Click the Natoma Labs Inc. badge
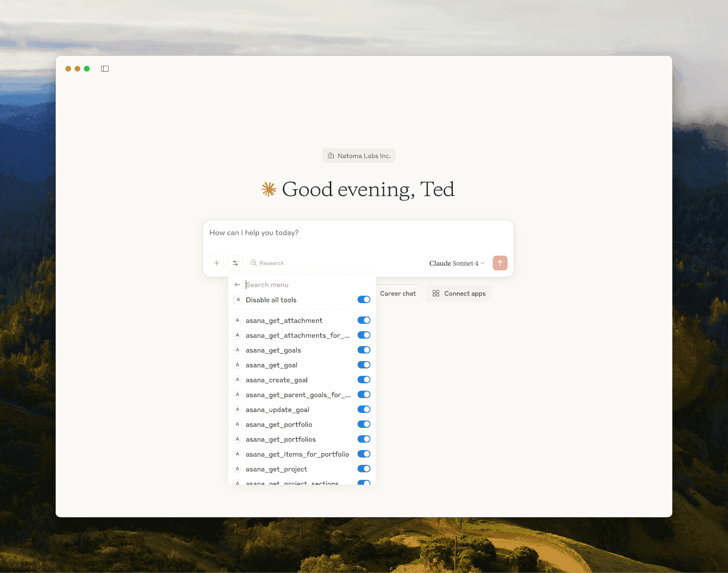728x573 pixels. [x=359, y=156]
